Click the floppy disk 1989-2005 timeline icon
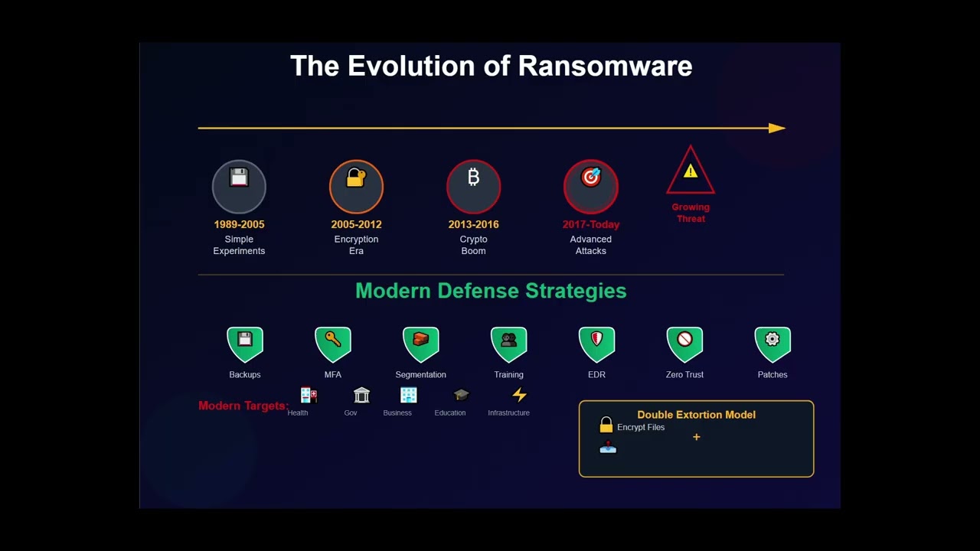980x551 pixels. point(239,186)
